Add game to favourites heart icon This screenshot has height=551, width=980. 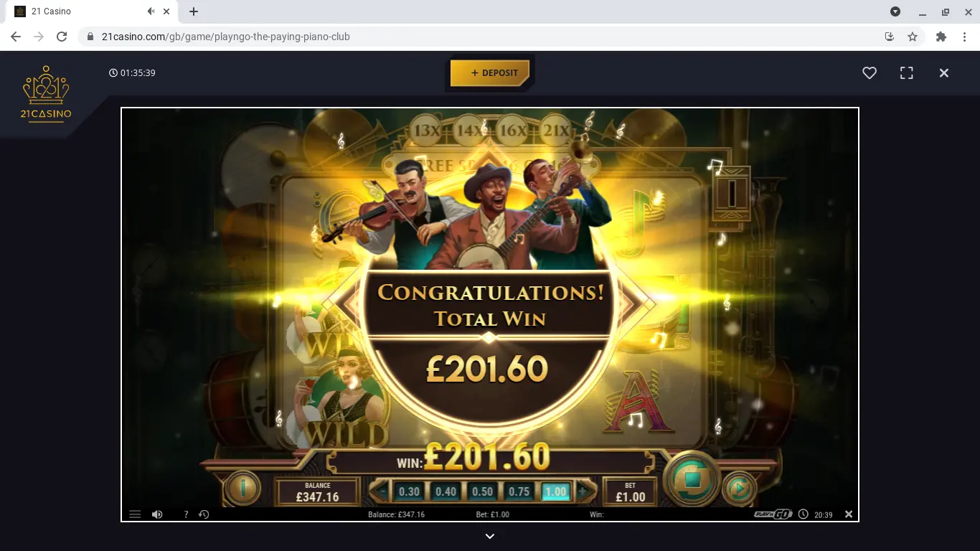pyautogui.click(x=870, y=73)
